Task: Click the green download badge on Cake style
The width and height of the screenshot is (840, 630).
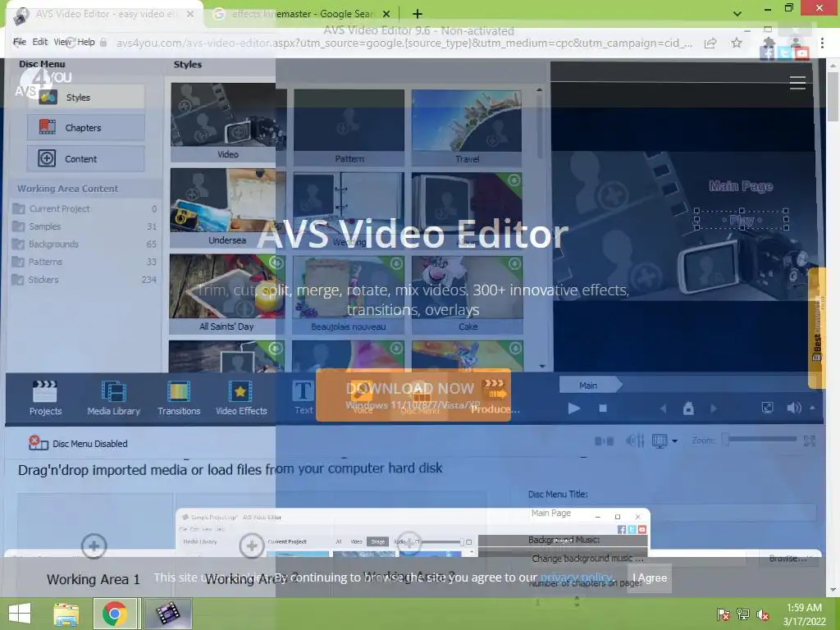Action: [x=514, y=263]
